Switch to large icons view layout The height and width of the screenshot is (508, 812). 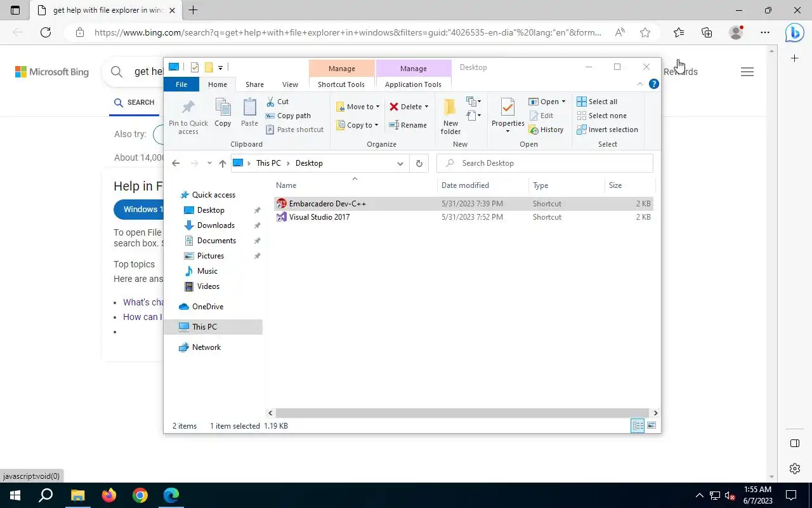[652, 425]
